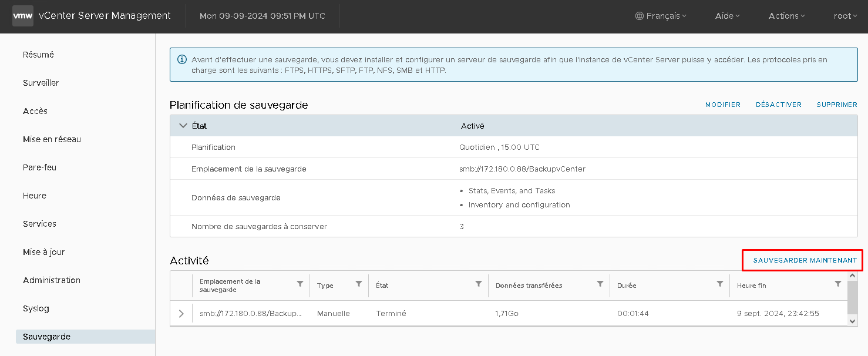This screenshot has height=356, width=868.
Task: Click the date and time in header
Action: click(x=263, y=16)
